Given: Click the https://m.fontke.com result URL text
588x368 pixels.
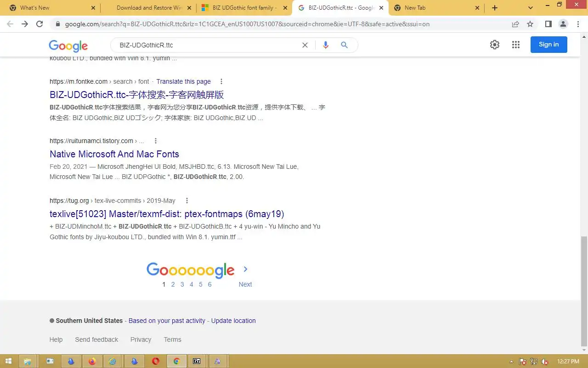Looking at the screenshot, I should pos(79,81).
